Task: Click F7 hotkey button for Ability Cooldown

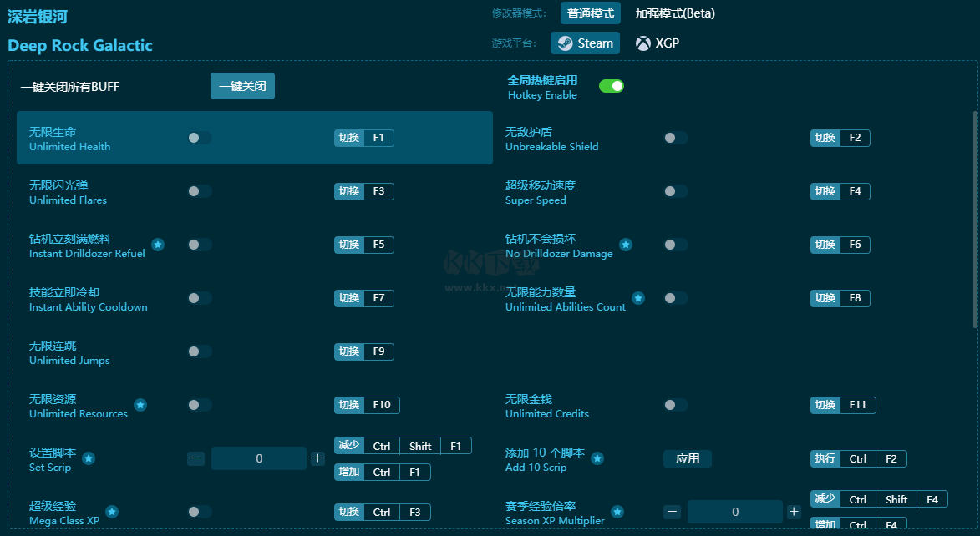Action: tap(363, 298)
